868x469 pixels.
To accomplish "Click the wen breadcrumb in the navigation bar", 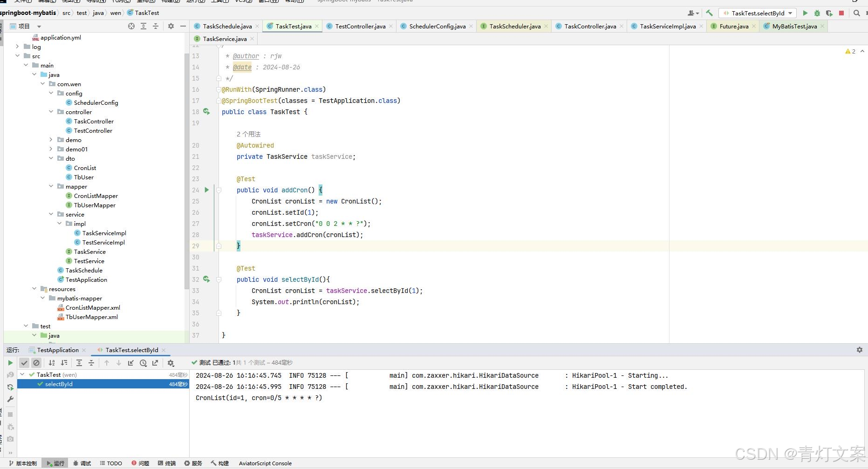I will tap(116, 13).
